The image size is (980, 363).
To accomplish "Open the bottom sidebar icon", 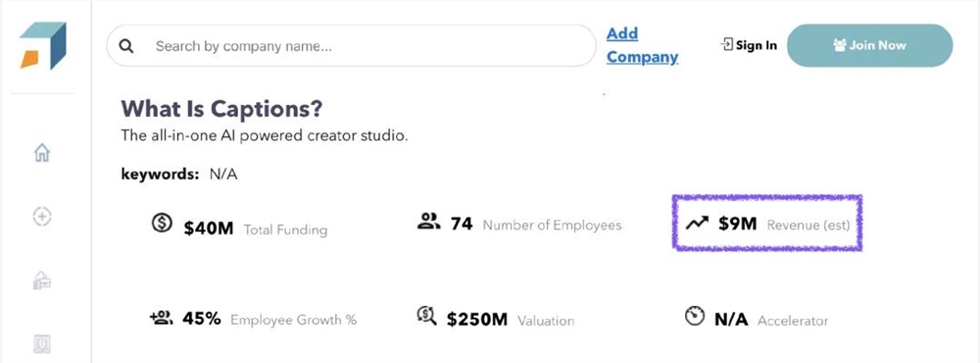I will click(42, 343).
